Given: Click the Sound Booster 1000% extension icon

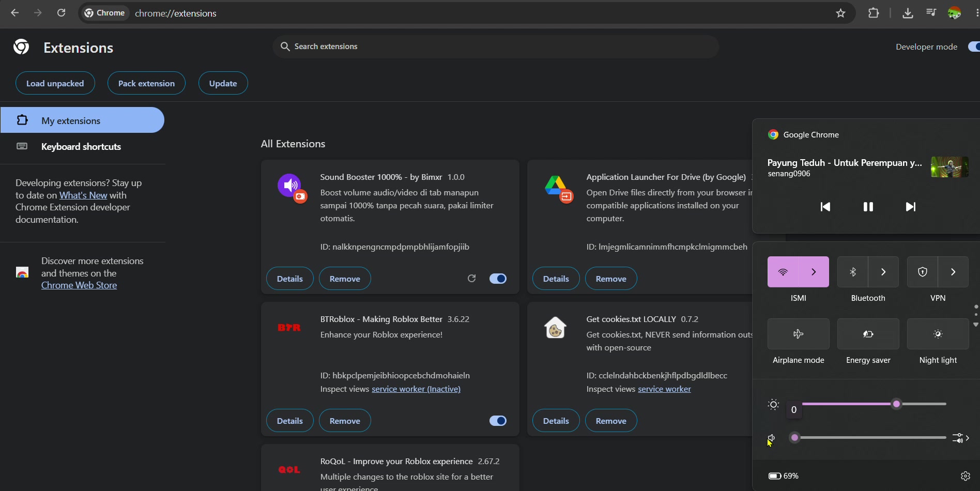Looking at the screenshot, I should tap(292, 188).
